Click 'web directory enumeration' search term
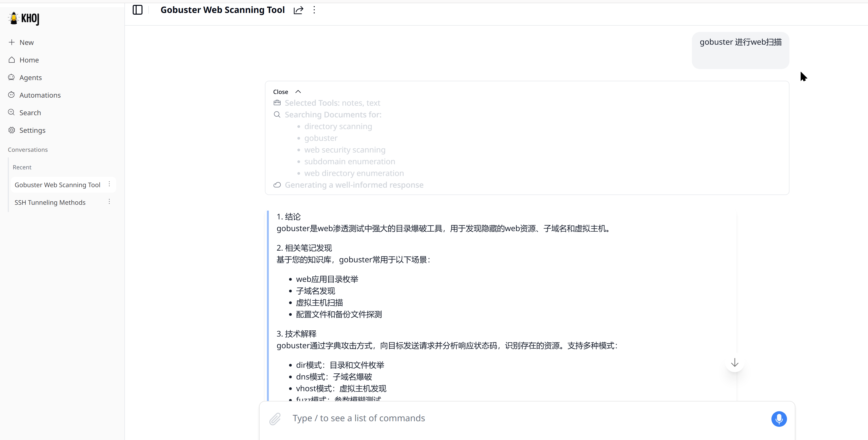Screen dimensions: 868x440 (x=354, y=173)
